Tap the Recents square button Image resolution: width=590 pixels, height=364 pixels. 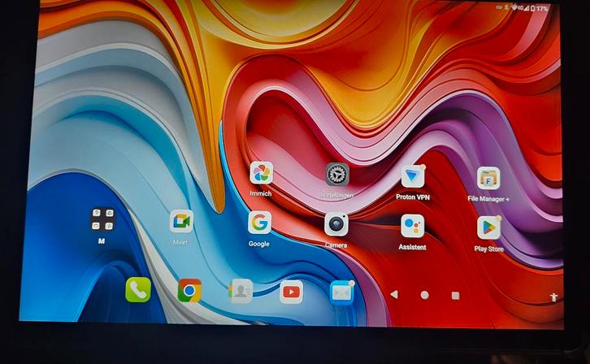point(455,296)
